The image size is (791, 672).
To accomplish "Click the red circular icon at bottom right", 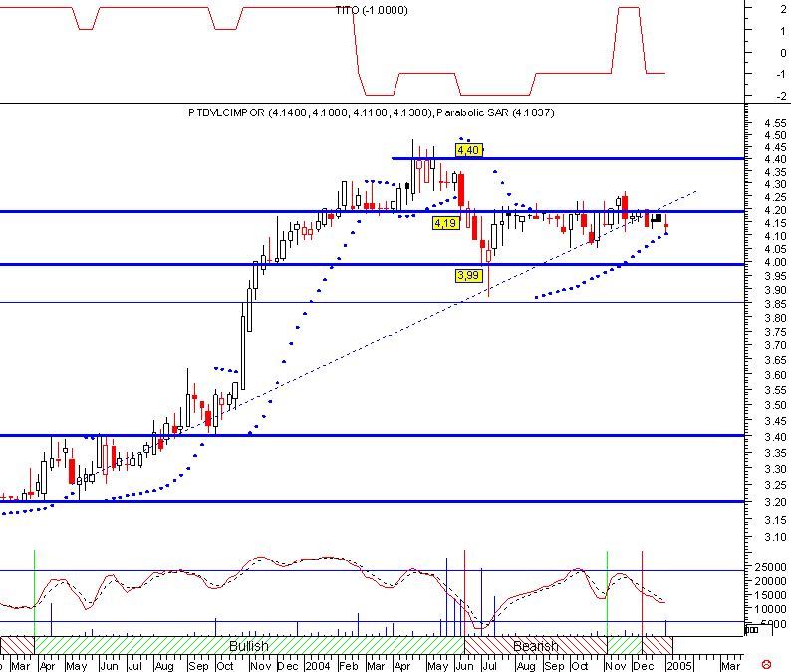I will point(766,664).
